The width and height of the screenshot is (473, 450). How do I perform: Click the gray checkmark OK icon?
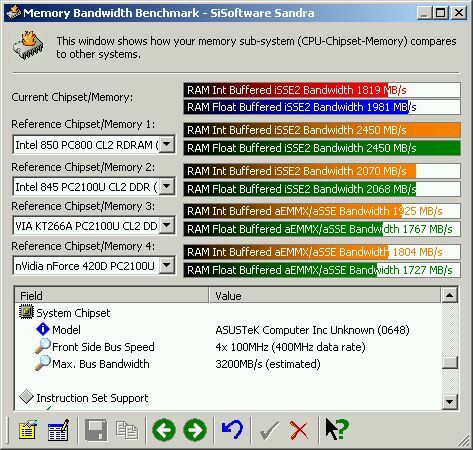[269, 430]
